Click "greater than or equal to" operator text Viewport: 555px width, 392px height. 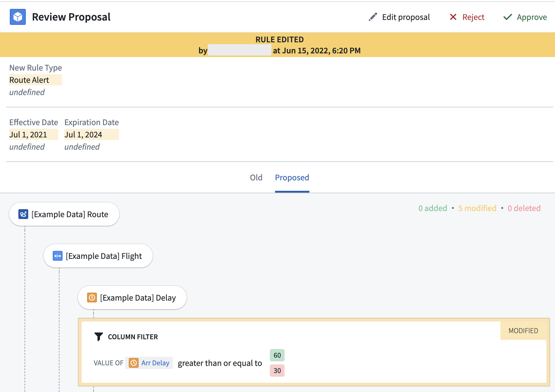(x=220, y=363)
